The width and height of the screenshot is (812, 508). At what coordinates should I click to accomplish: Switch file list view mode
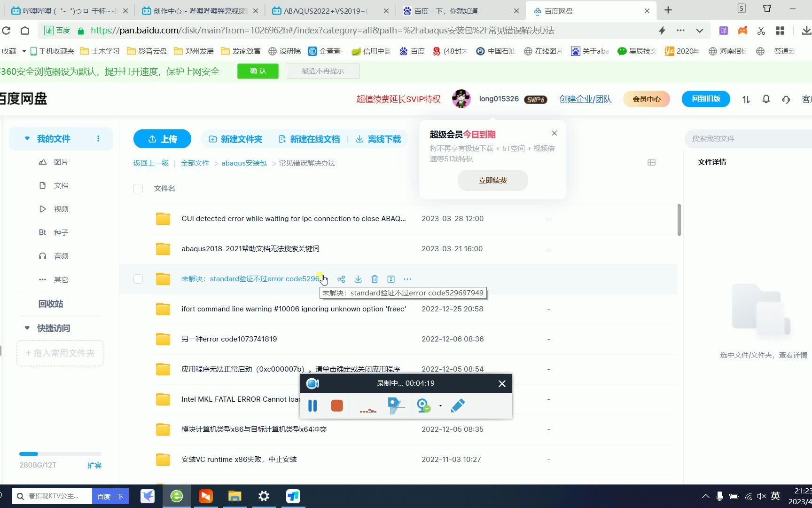click(x=651, y=163)
